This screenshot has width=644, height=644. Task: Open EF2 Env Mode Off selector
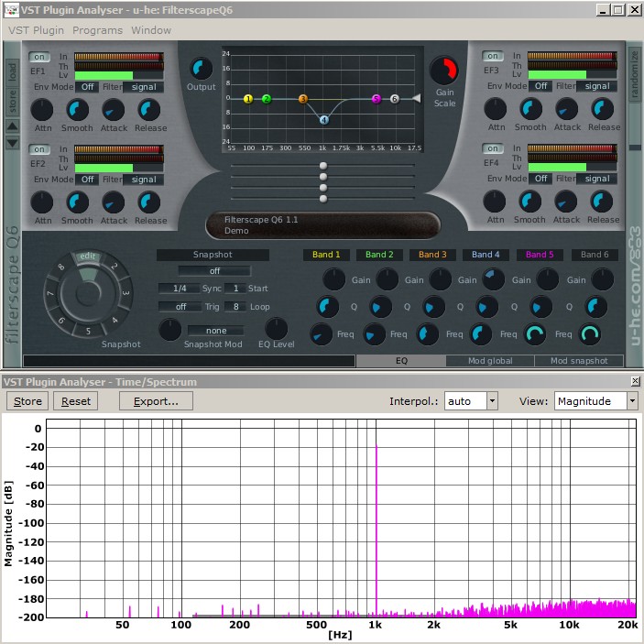click(x=87, y=180)
